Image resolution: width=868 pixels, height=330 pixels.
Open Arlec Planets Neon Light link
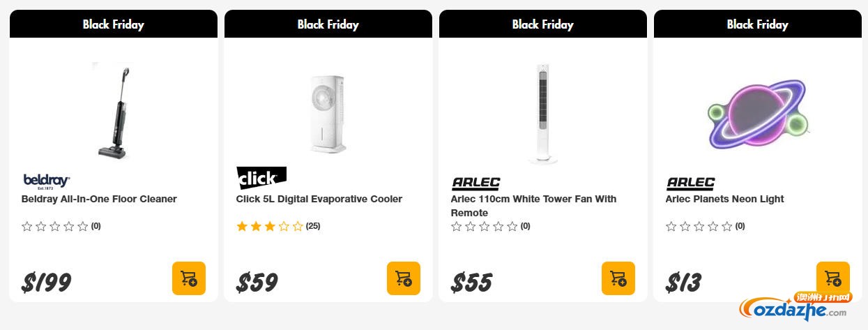(724, 199)
